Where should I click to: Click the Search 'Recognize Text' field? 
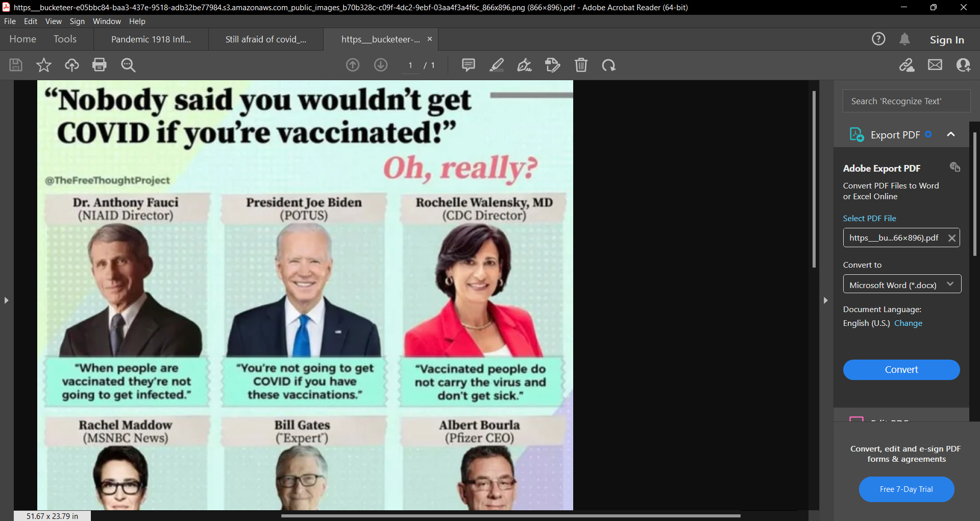point(906,101)
